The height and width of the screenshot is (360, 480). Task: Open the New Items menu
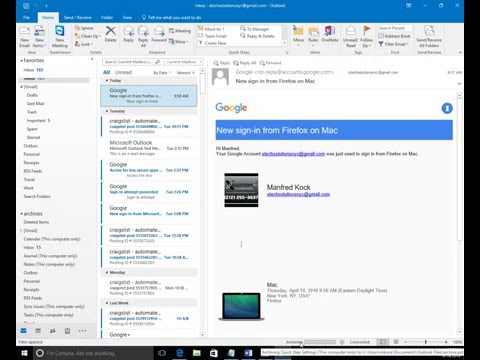(39, 37)
